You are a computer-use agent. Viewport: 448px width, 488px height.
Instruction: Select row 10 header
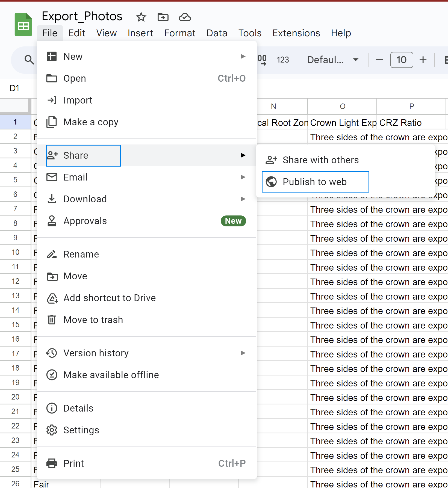coord(15,252)
